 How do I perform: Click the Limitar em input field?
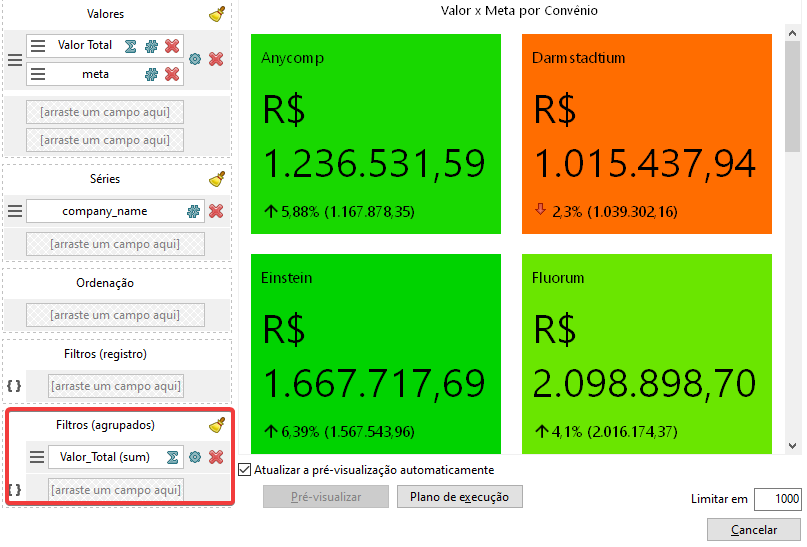pyautogui.click(x=778, y=499)
